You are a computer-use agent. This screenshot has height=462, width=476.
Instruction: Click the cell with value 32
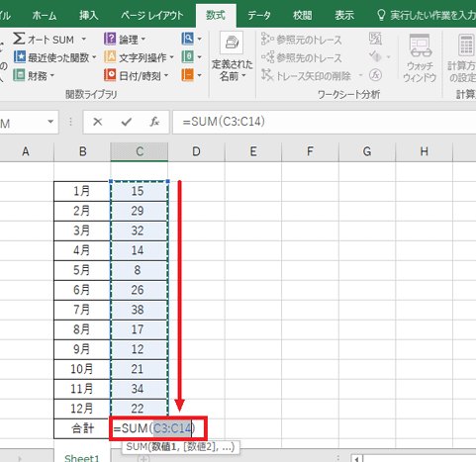pyautogui.click(x=139, y=231)
